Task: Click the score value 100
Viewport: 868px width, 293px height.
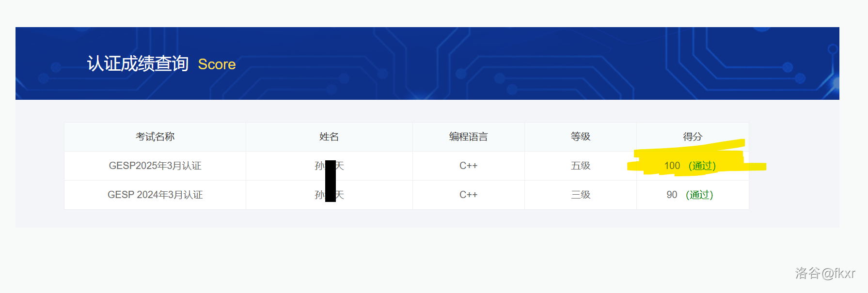Action: coord(672,166)
